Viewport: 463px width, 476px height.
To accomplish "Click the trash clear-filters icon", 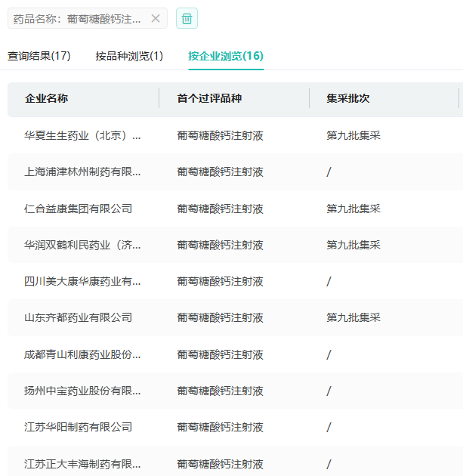I will click(x=187, y=18).
